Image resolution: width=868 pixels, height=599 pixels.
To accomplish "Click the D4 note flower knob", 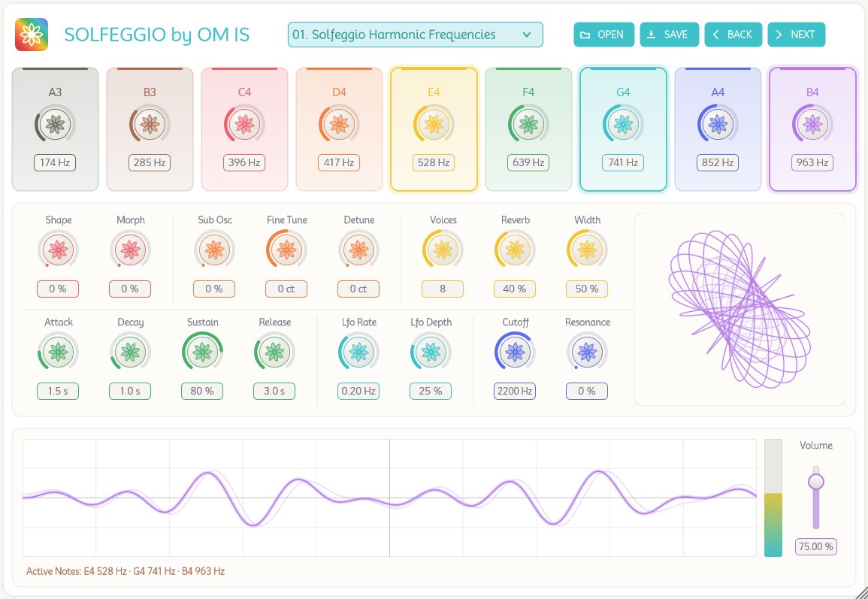I will 340,125.
